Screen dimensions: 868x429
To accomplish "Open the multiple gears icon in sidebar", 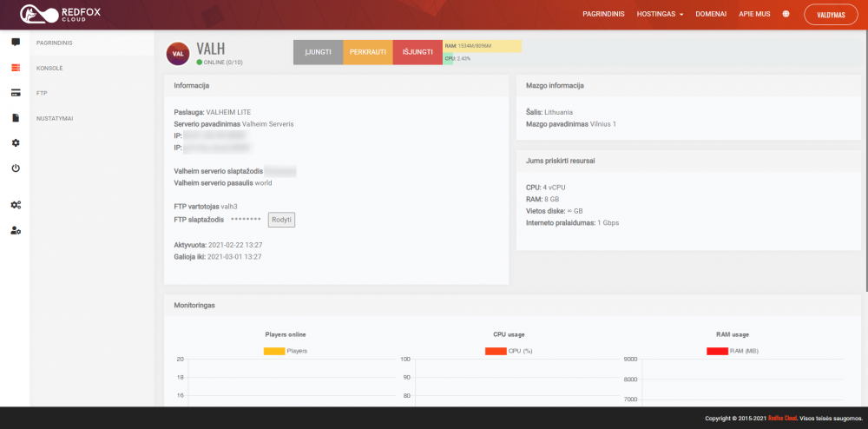I will pos(16,205).
